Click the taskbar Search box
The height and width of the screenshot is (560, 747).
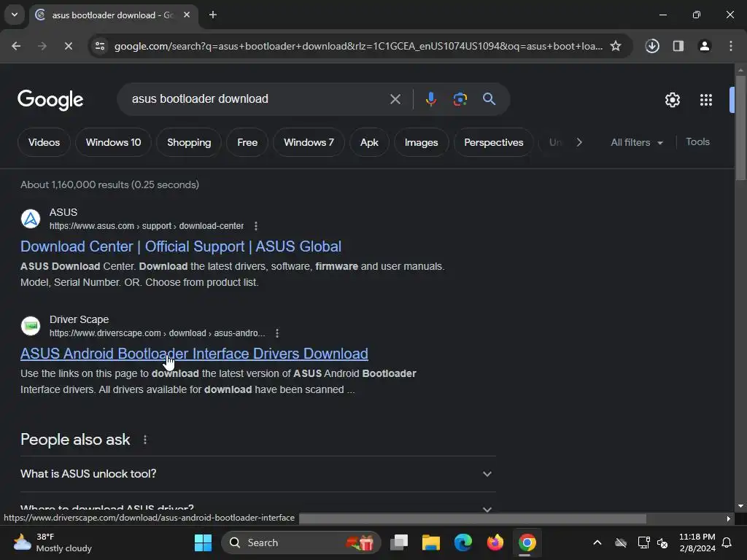pyautogui.click(x=301, y=542)
